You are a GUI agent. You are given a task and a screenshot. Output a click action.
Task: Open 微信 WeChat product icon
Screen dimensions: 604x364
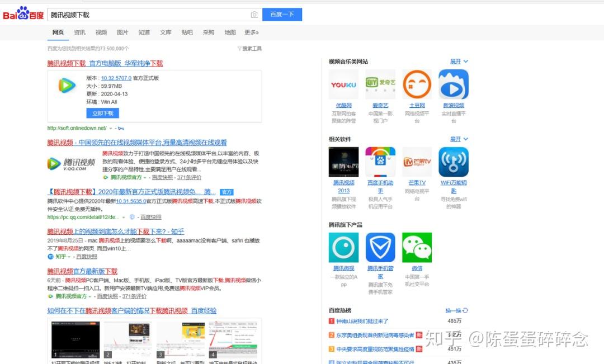(417, 247)
